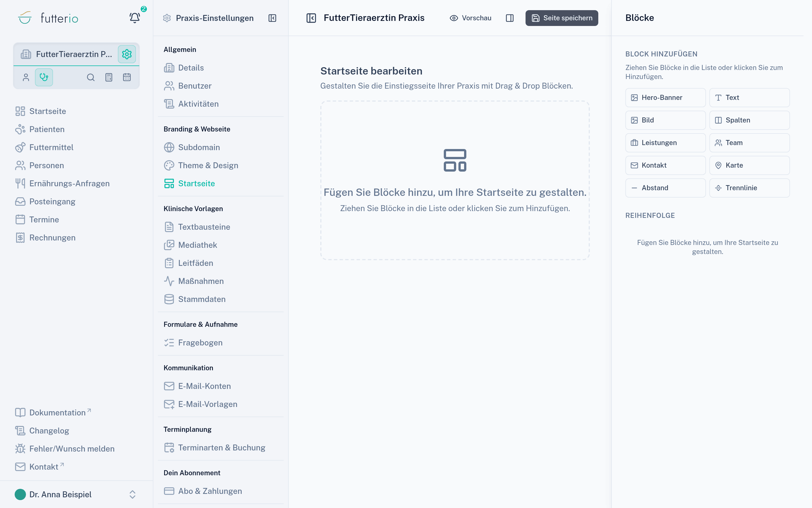Select the stethoscope mode icon
812x508 pixels.
(x=44, y=77)
